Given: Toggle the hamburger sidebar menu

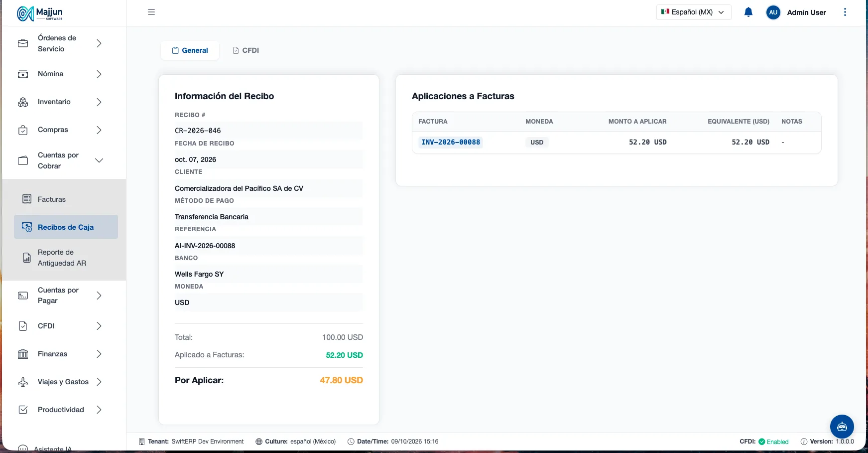Looking at the screenshot, I should point(151,12).
